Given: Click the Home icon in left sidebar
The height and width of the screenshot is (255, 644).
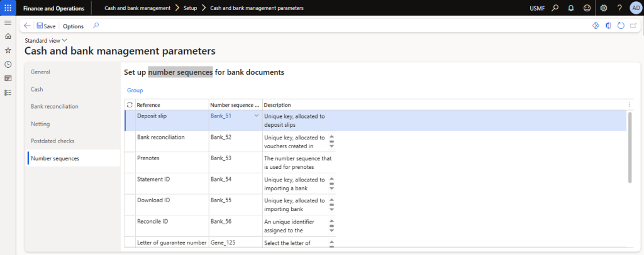Looking at the screenshot, I should pyautogui.click(x=8, y=36).
